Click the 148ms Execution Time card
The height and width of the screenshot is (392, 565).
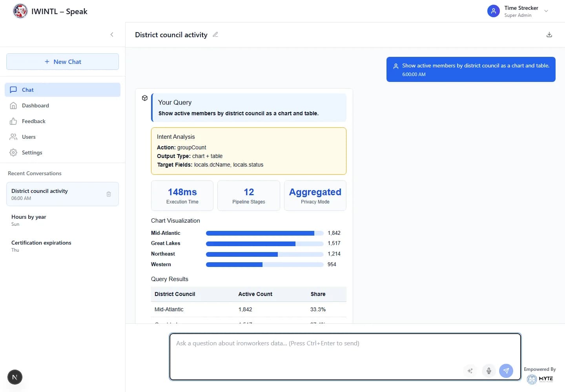pyautogui.click(x=182, y=196)
